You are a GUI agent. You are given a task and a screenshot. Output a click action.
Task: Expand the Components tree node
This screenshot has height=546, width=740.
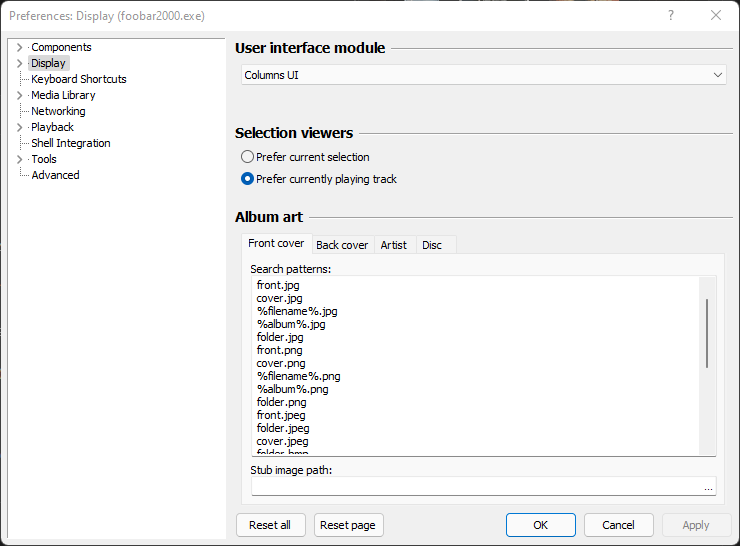click(19, 47)
